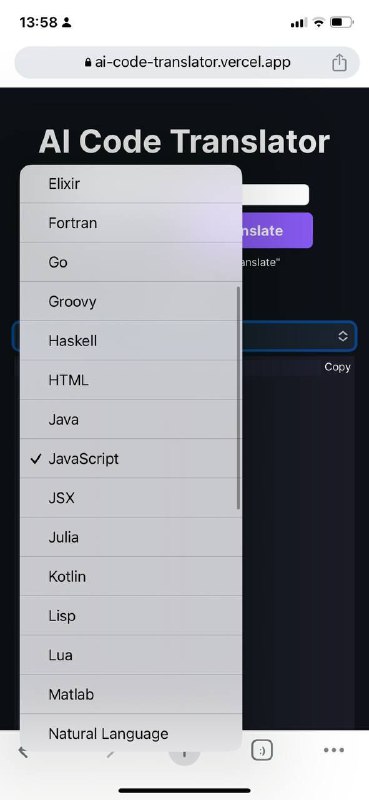Tap the battery status icon
This screenshot has height=800, width=369.
pyautogui.click(x=341, y=22)
